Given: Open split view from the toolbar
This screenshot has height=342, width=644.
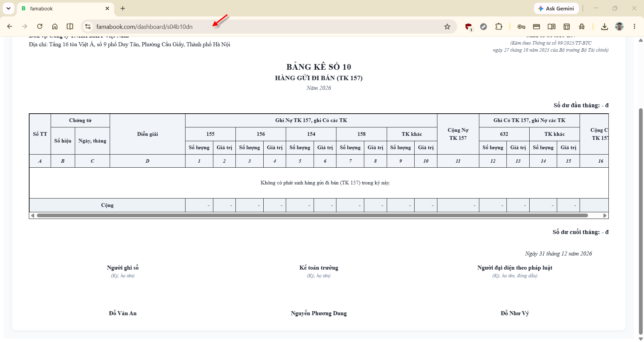Looking at the screenshot, I should click(x=70, y=26).
